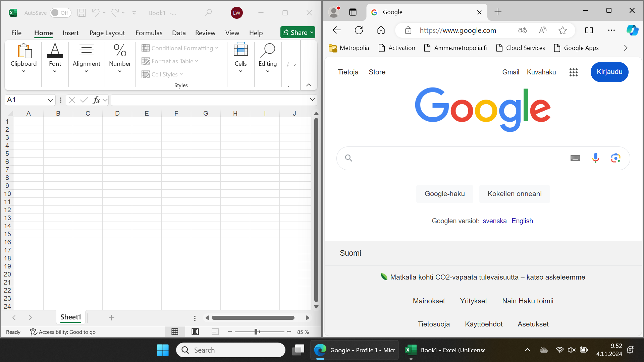Click the Undo arrow in Excel

(96, 12)
